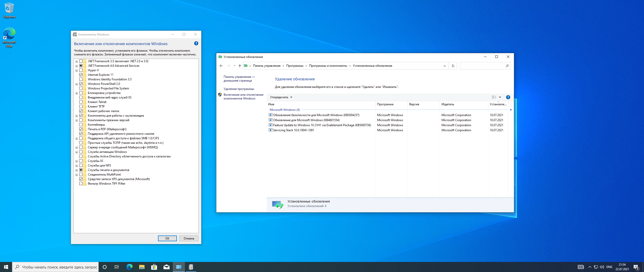Open Mail app from the taskbar
Image resolution: width=644 pixels, height=272 pixels.
coord(166,267)
